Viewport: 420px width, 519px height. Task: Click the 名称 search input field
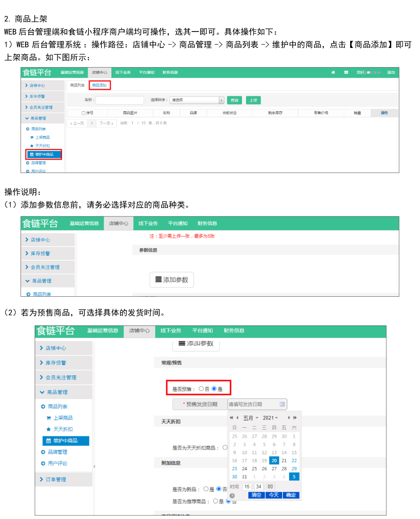[120, 100]
